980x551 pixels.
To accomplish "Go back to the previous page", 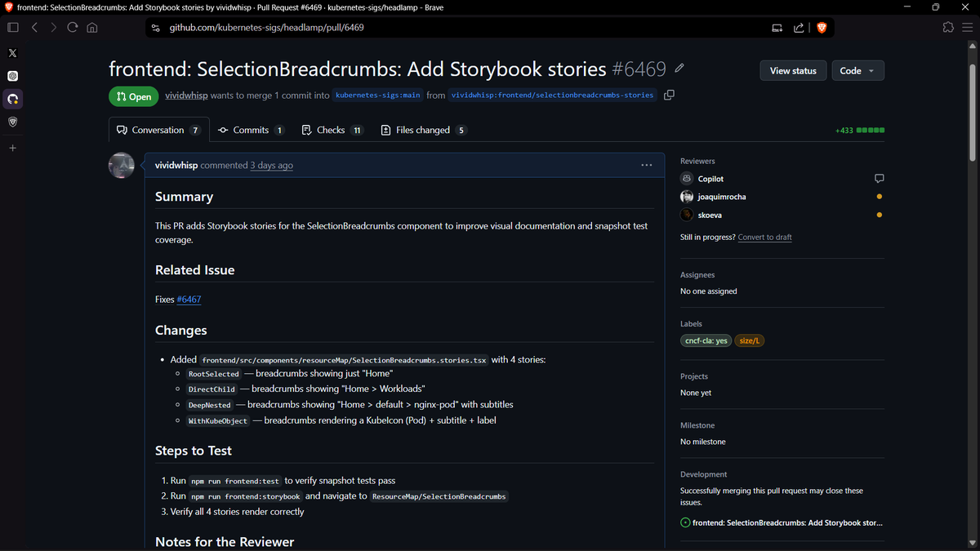I will click(x=34, y=27).
